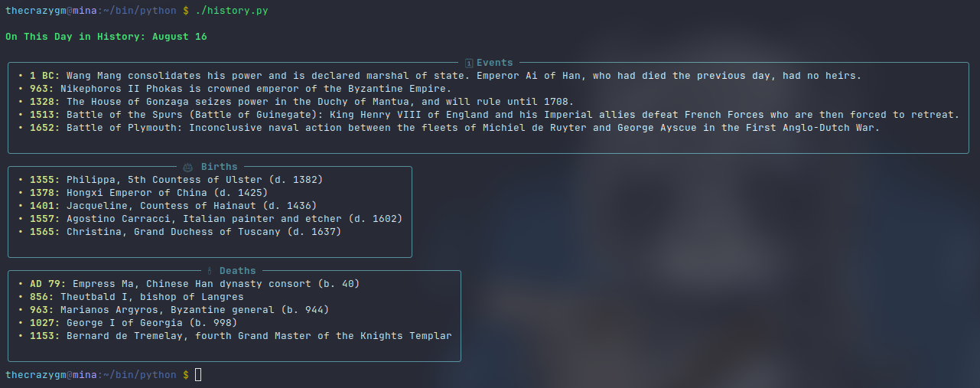Viewport: 980px width, 388px height.
Task: Select the 1328 House of Gonzaga line
Action: (296, 102)
